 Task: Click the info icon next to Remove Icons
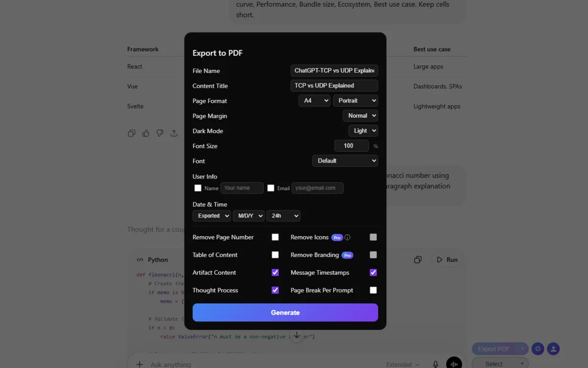[x=347, y=237]
